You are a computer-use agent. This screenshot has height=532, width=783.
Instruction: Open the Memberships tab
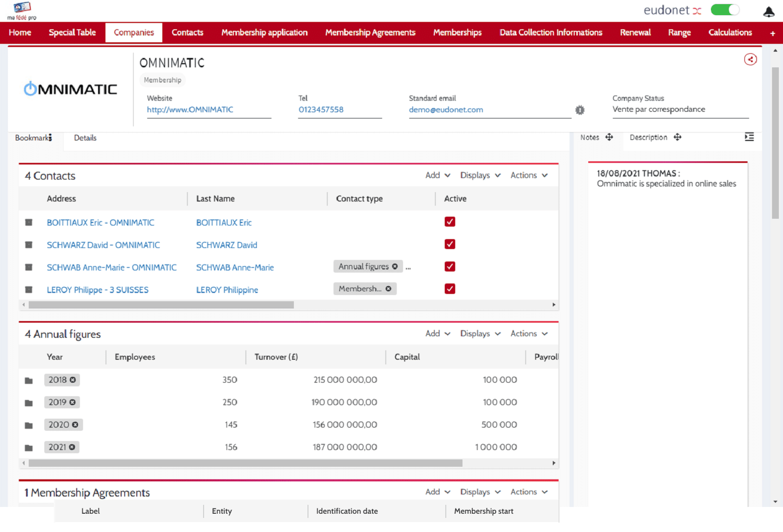pyautogui.click(x=457, y=32)
